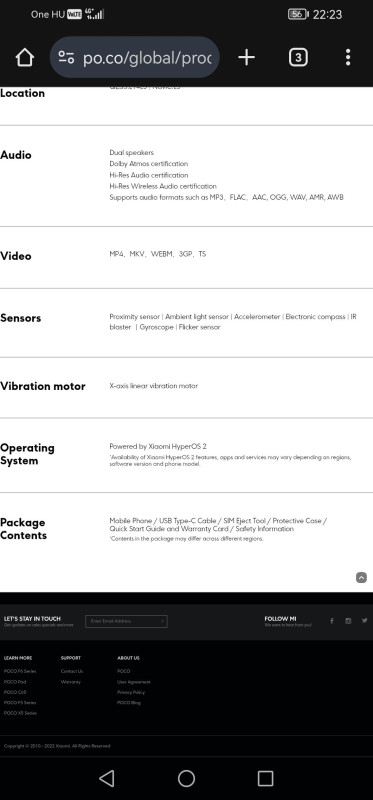Tap the Android home circle button
This screenshot has height=800, width=373.
click(186, 779)
